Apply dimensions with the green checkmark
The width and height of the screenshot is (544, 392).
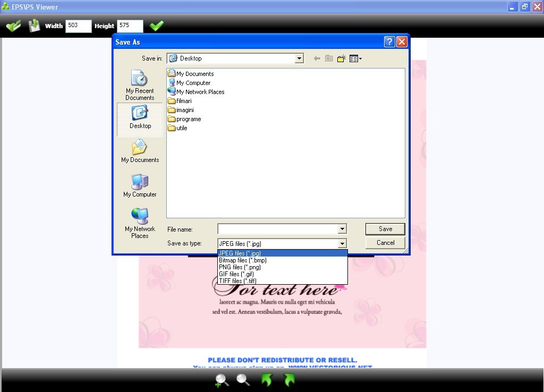[x=157, y=24]
